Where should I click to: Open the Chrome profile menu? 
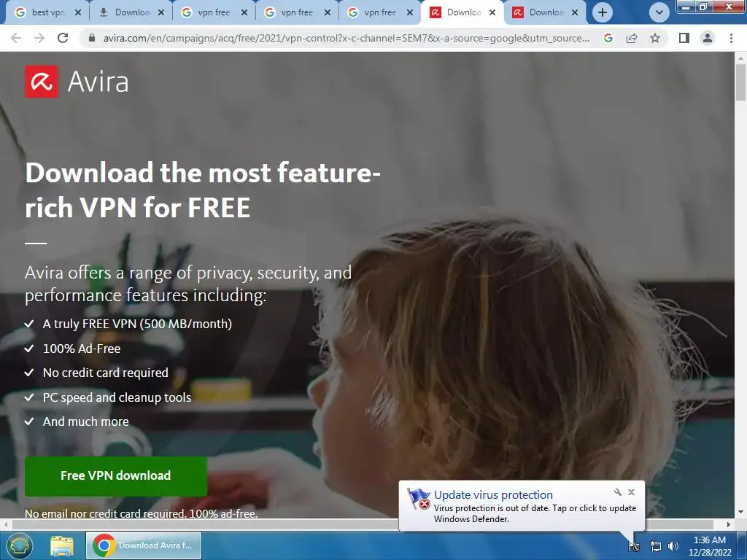point(708,38)
